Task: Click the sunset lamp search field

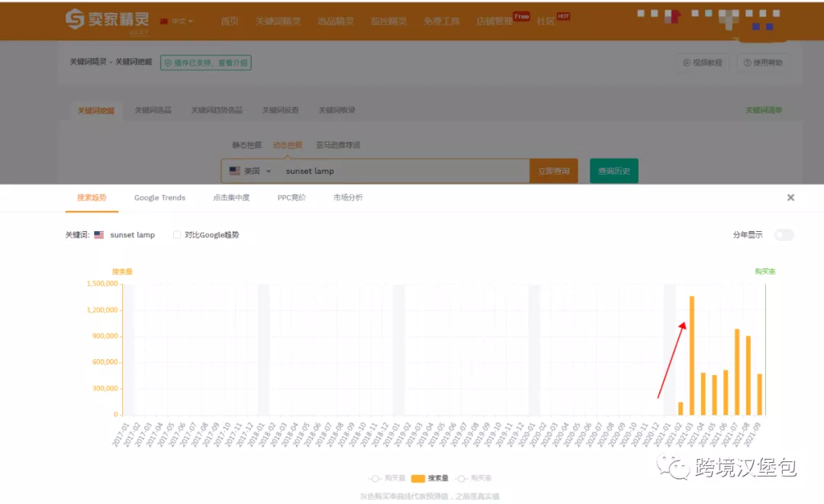Action: (402, 171)
